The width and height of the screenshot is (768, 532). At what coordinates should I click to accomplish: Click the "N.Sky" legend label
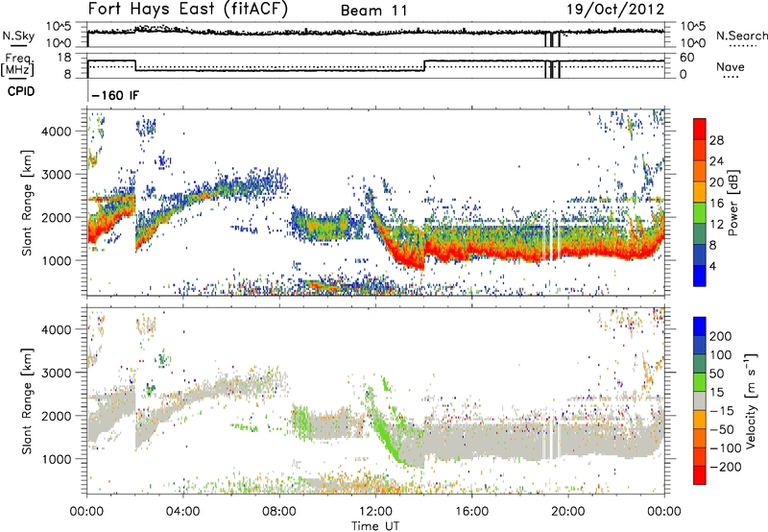18,36
